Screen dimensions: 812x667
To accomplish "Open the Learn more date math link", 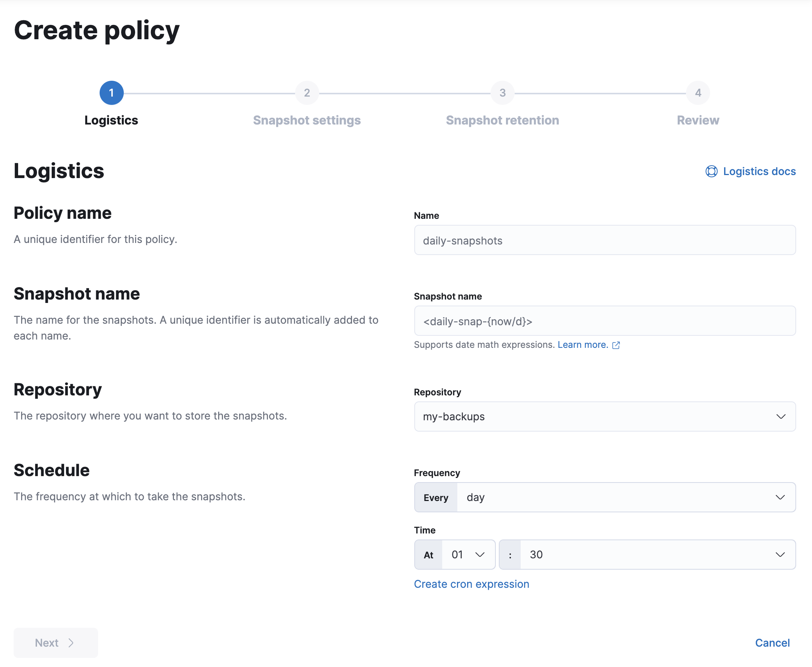I will (x=583, y=345).
